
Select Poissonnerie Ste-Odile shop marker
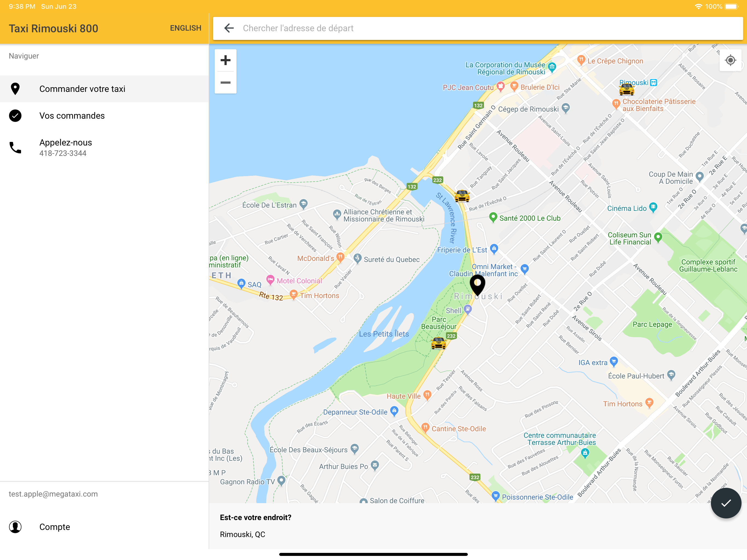tap(495, 496)
